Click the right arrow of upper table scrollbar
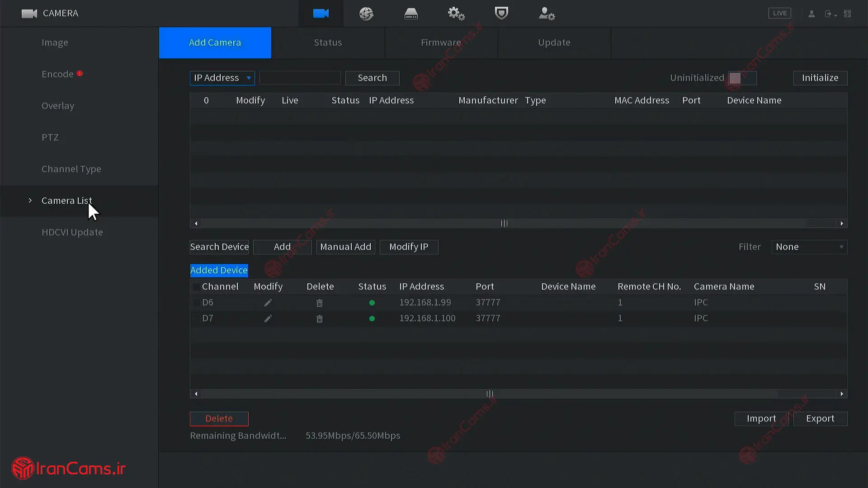This screenshot has width=868, height=488. (x=842, y=223)
